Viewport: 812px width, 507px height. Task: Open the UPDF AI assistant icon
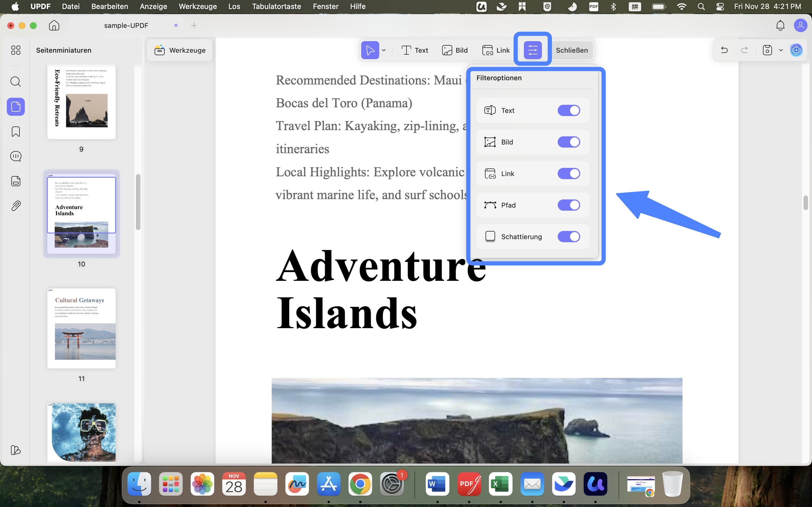click(796, 50)
